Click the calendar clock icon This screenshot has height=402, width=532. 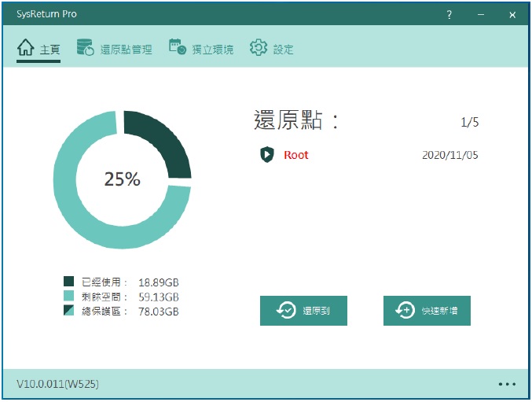tap(178, 47)
